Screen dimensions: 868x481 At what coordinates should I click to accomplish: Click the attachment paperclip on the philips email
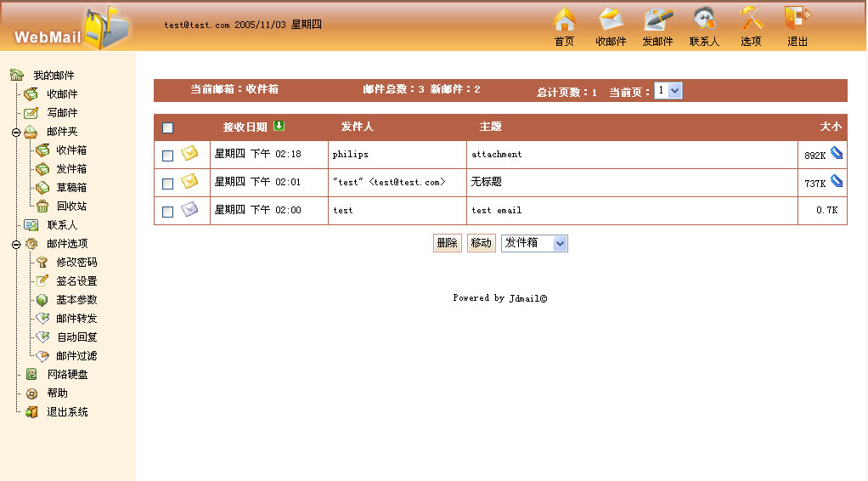837,153
